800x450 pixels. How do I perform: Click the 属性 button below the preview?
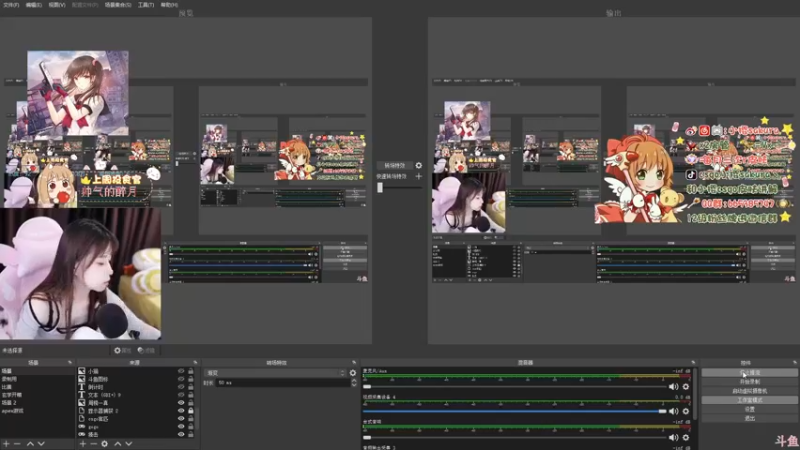pos(122,351)
